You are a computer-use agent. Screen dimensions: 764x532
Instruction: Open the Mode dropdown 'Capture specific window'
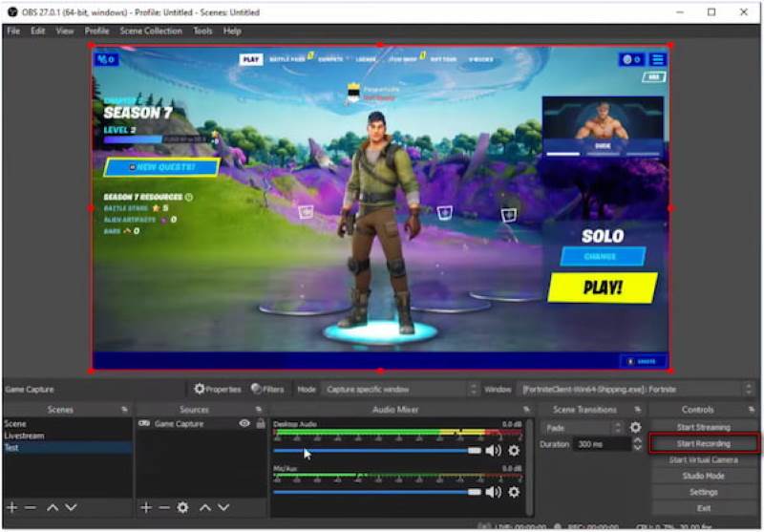tap(401, 390)
